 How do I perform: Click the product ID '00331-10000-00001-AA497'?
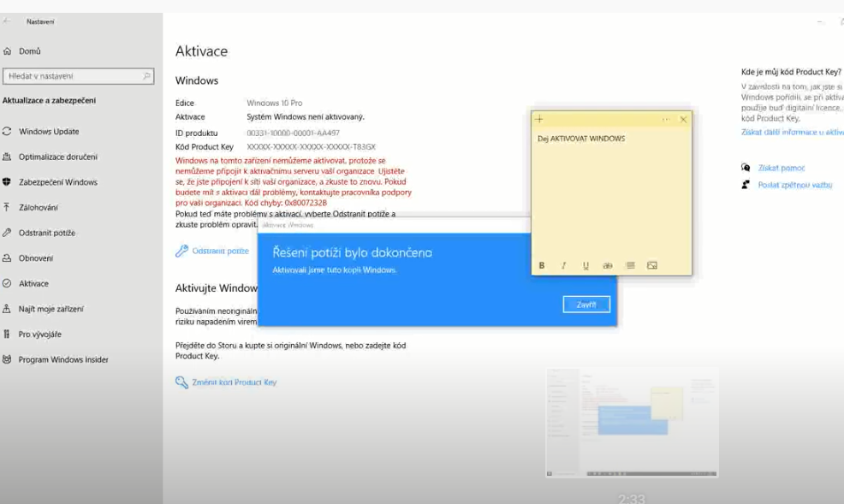click(294, 133)
